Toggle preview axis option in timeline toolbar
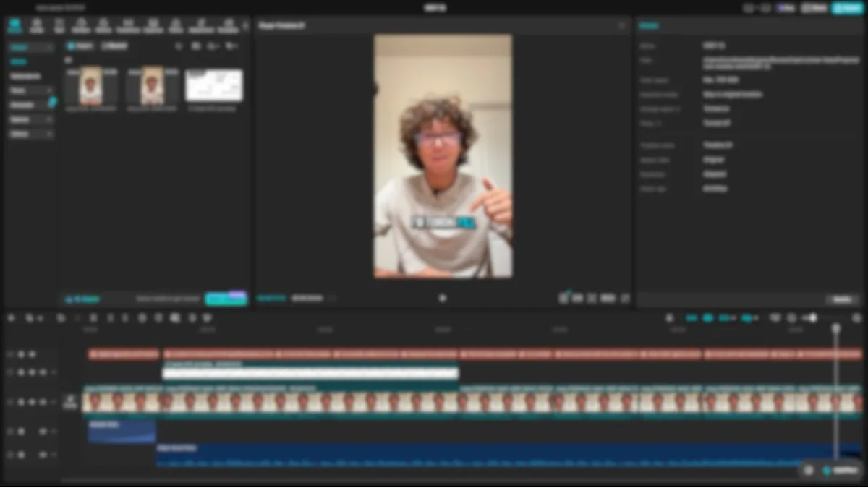 point(748,318)
